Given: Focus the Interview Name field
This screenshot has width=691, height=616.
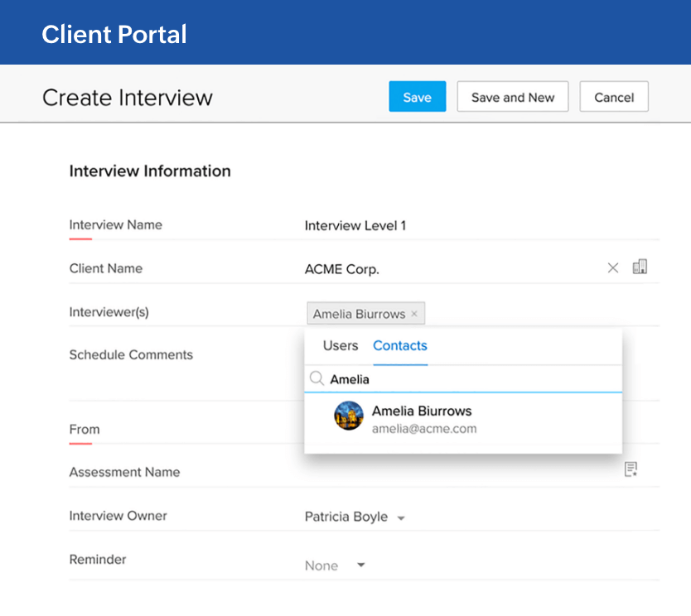Looking at the screenshot, I should 464,226.
